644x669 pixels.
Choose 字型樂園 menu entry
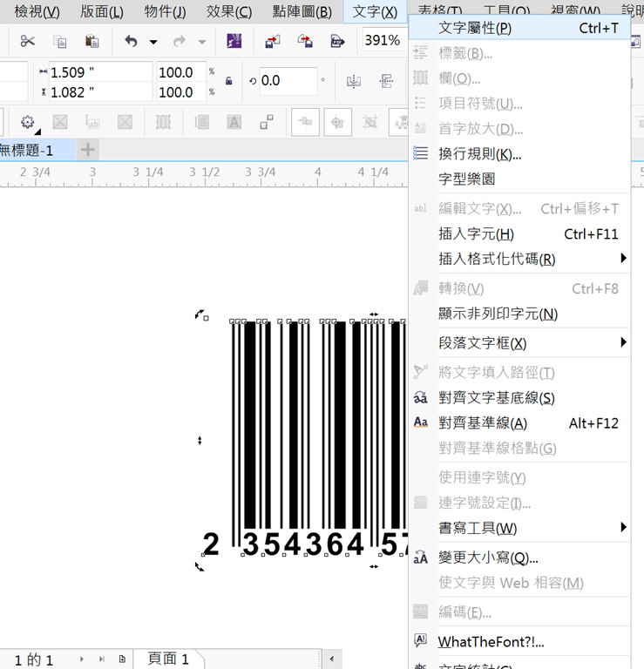click(x=519, y=179)
